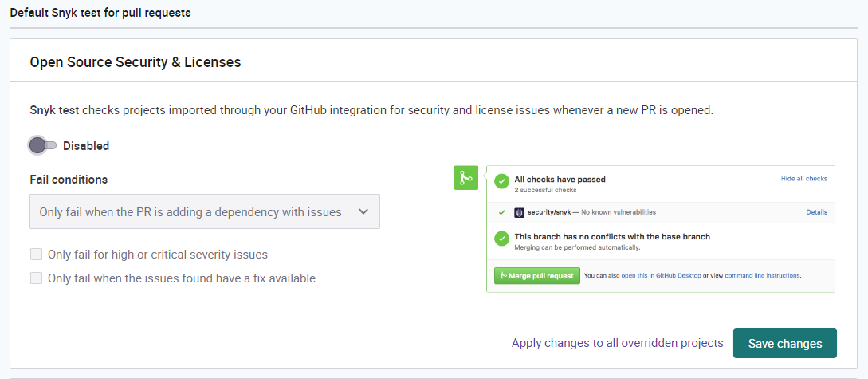Click the Snyk logo beside security/snyk
The image size is (868, 379).
519,212
